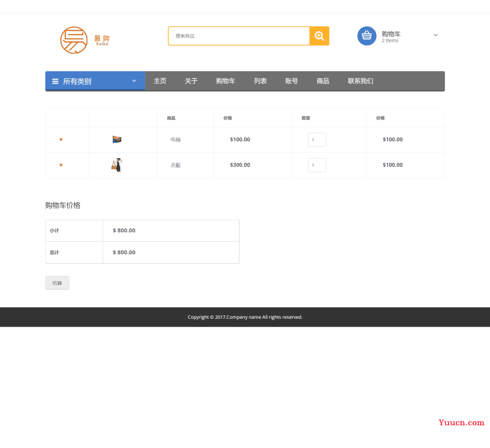Click quantity field in 衣服 row

(317, 165)
